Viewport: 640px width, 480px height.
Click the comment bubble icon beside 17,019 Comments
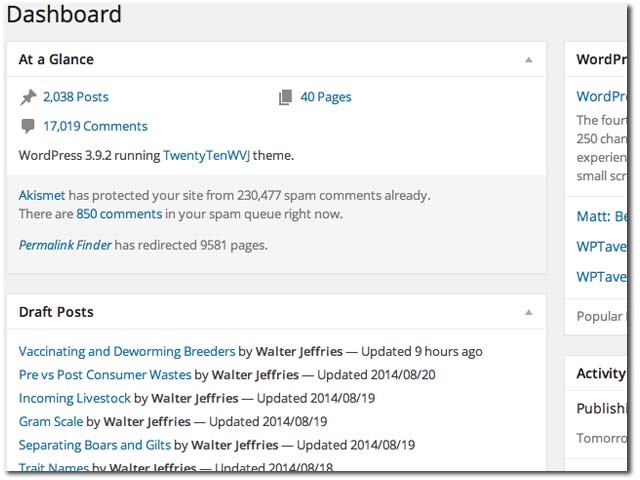pyautogui.click(x=28, y=126)
